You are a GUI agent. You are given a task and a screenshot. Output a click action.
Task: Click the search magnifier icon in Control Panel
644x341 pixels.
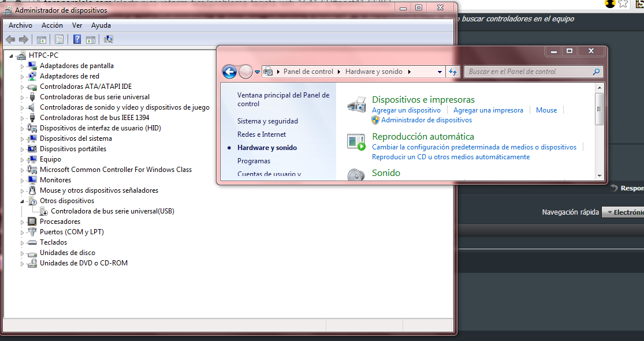point(597,72)
